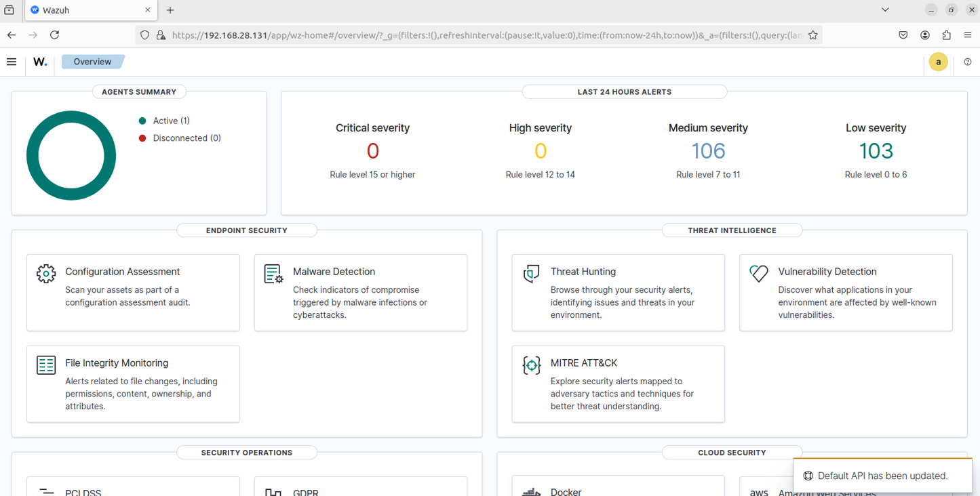Click the 'CLOUD SECURITY' heading

[732, 453]
